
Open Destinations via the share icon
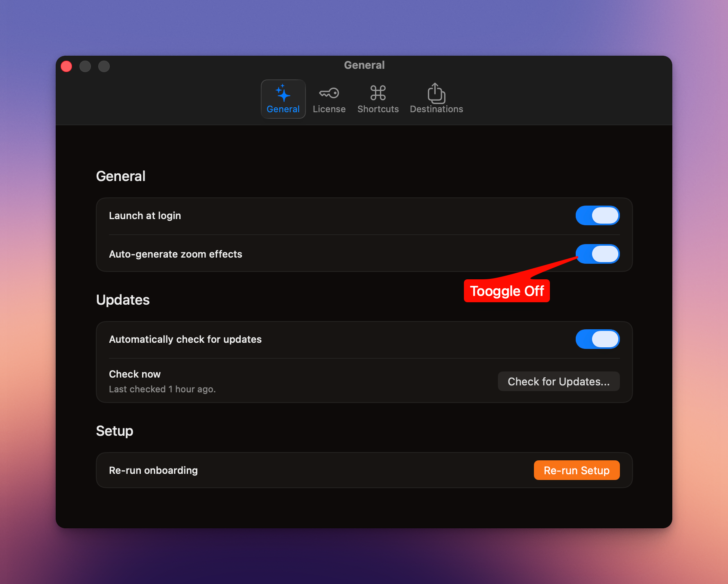(436, 93)
